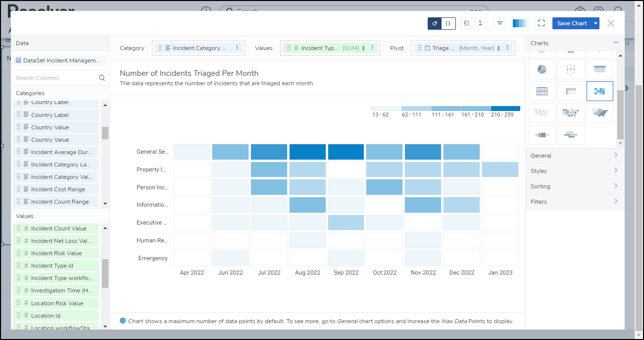Expand the General chart options section

574,156
